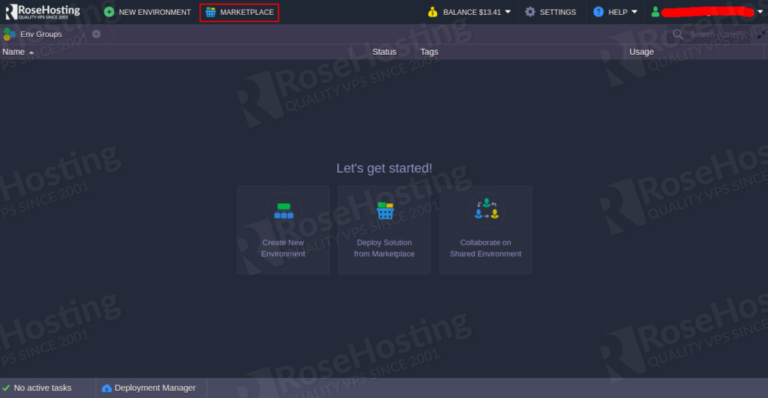Click the money bag balance icon
768x398 pixels.
coord(432,12)
